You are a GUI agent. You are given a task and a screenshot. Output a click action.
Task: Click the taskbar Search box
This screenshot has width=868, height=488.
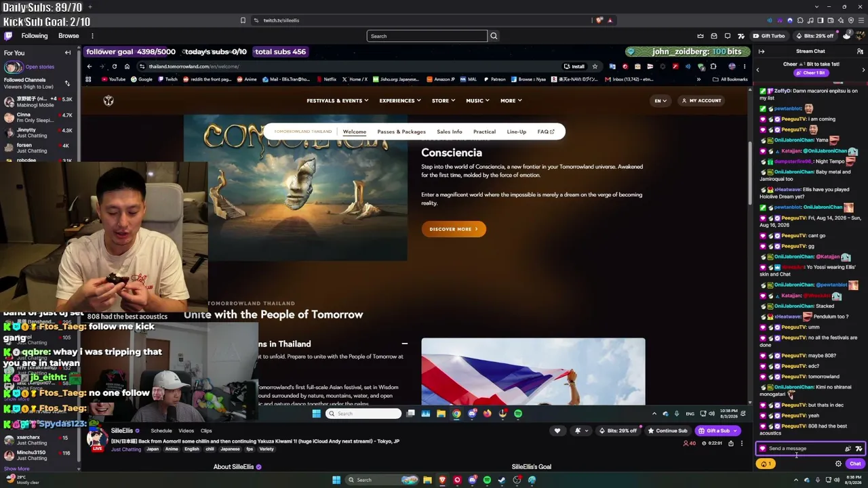pyautogui.click(x=382, y=480)
